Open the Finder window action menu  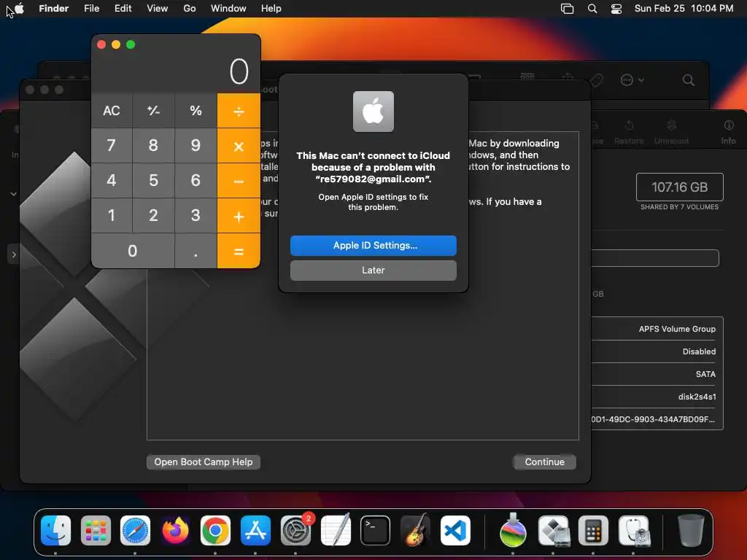tap(632, 80)
